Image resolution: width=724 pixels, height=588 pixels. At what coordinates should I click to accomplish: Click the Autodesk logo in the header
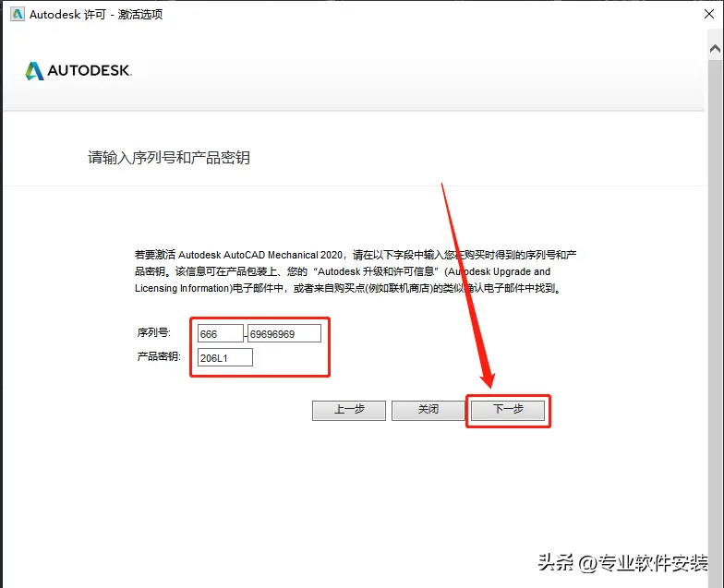point(78,70)
